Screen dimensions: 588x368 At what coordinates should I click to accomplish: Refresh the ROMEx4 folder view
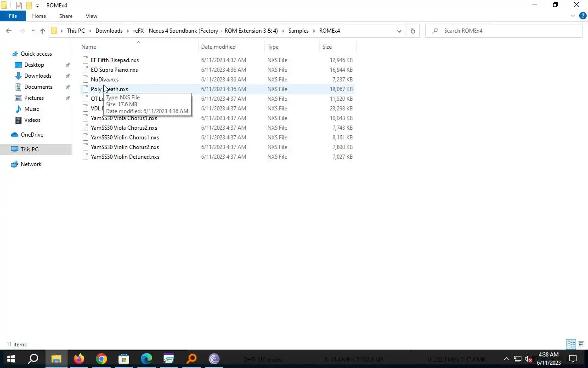click(x=413, y=31)
